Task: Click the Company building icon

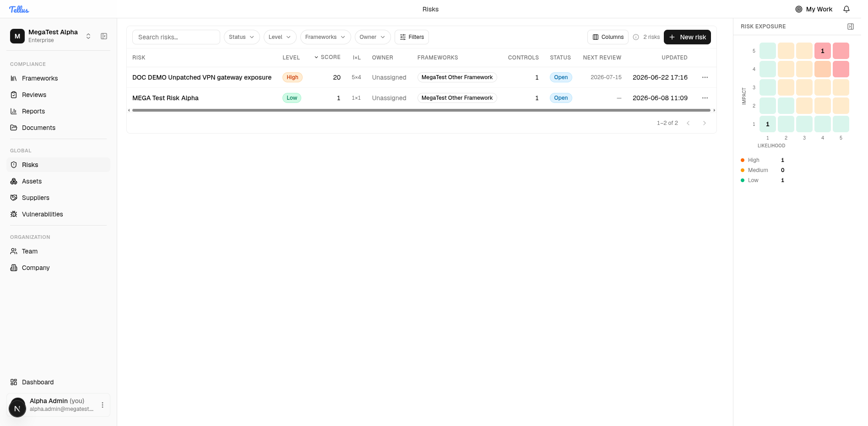Action: [x=14, y=268]
